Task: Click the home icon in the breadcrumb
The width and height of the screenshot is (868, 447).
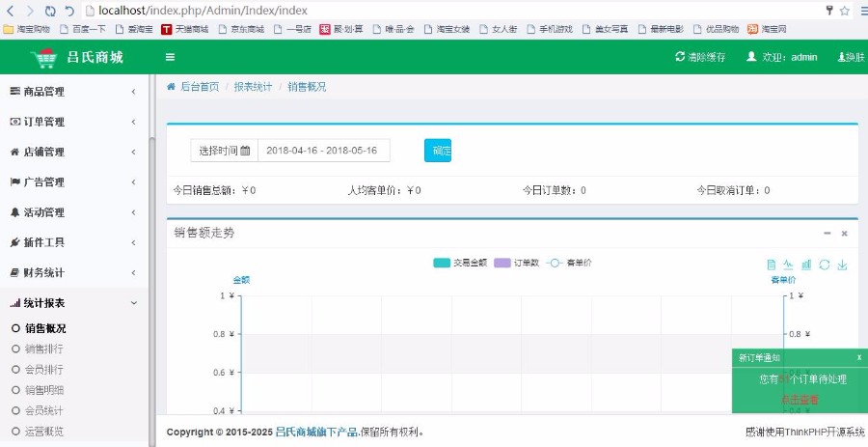Action: click(x=171, y=87)
